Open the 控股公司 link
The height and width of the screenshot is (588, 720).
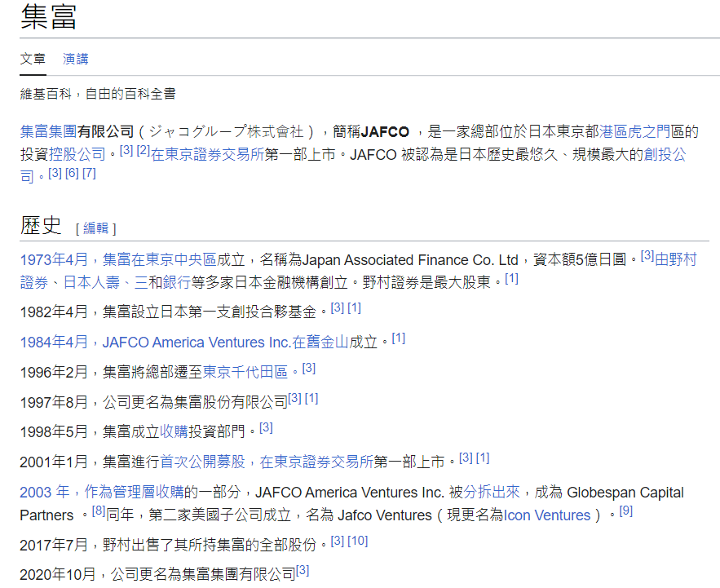point(77,154)
